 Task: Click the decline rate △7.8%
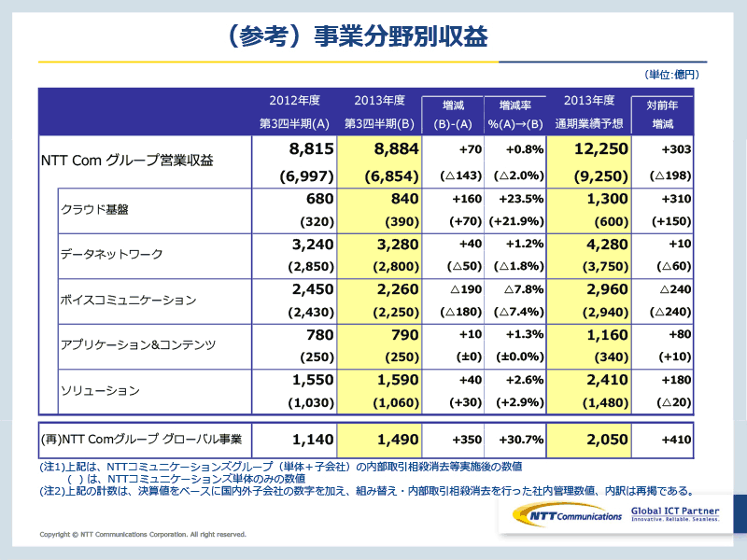click(524, 289)
